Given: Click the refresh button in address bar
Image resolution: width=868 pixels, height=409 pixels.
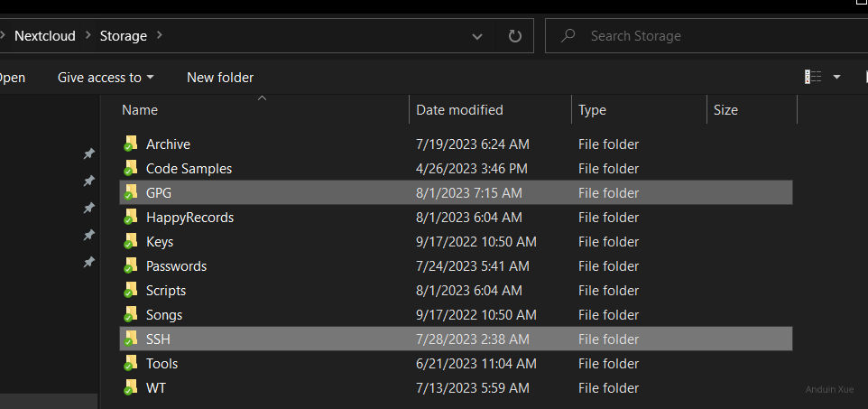Looking at the screenshot, I should [x=515, y=36].
